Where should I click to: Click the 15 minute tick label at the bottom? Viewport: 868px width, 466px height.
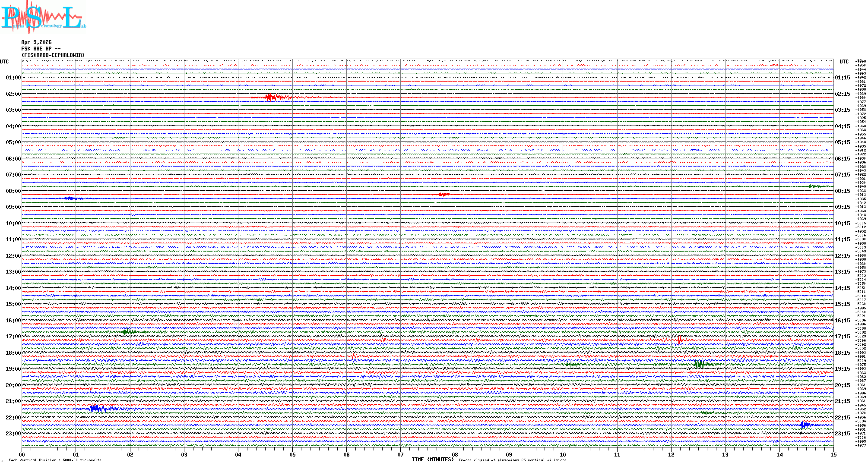tap(833, 454)
